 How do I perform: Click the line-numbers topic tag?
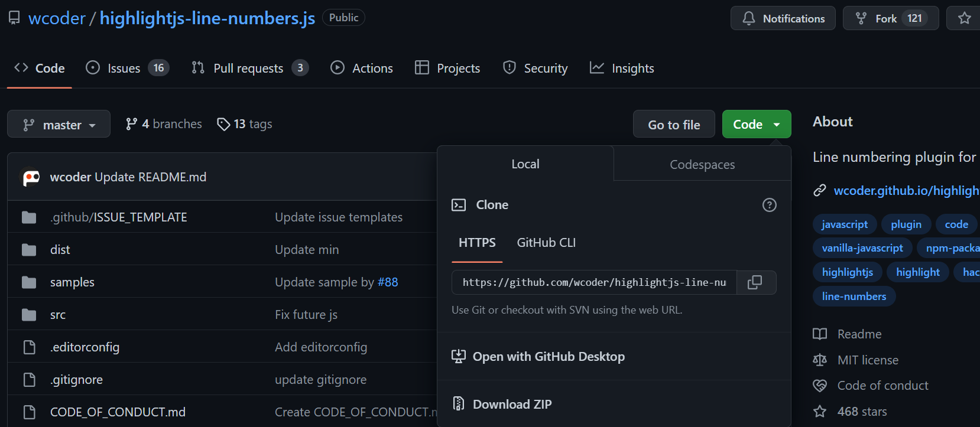pyautogui.click(x=854, y=296)
